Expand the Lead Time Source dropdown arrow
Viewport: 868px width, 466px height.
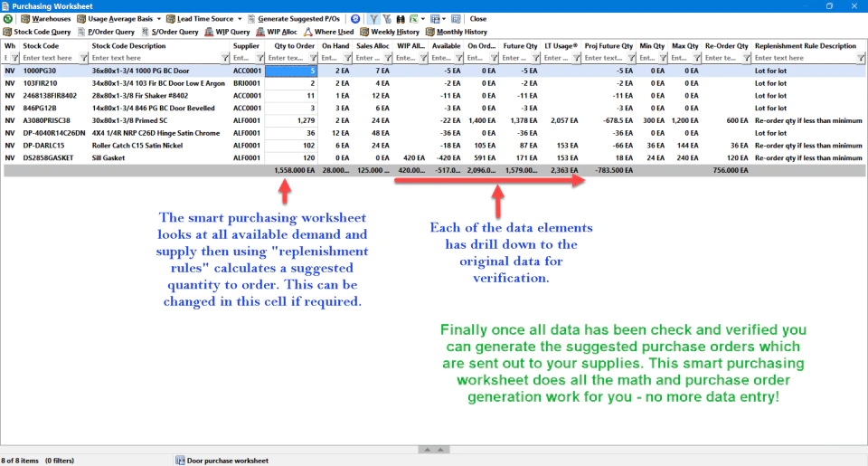click(240, 19)
